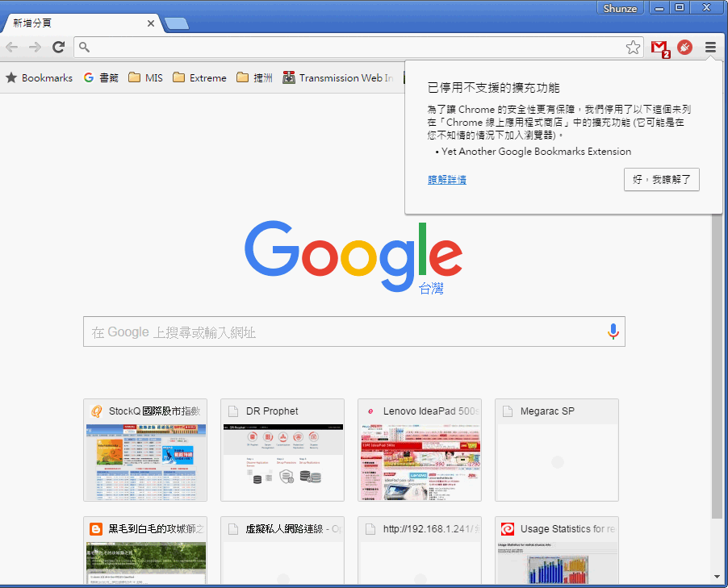Click the Google G favicon before 書籤
Image resolution: width=728 pixels, height=588 pixels.
click(x=89, y=77)
